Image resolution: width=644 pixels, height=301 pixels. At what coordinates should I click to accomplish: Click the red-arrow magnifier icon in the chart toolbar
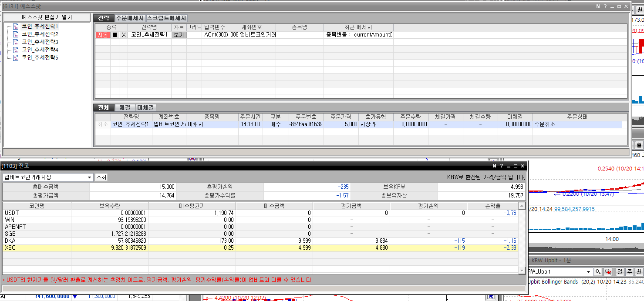[x=607, y=271]
